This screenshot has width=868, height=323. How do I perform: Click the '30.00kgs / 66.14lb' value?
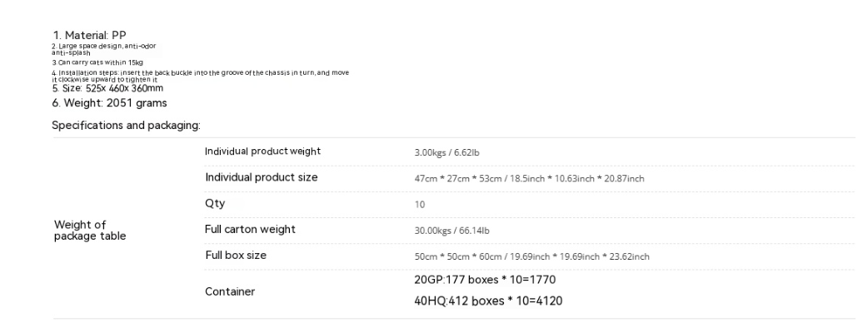[451, 231]
